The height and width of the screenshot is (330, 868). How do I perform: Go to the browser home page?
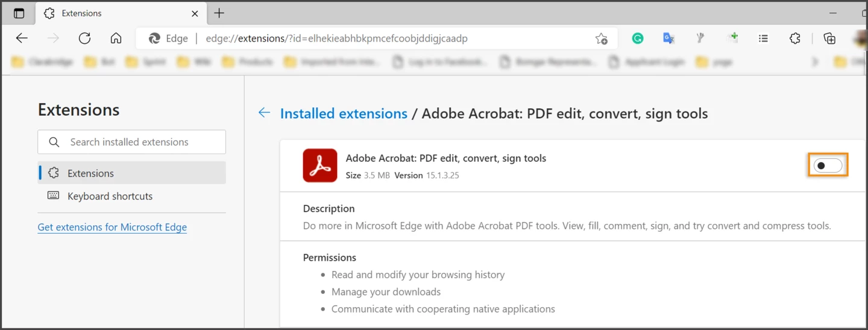[116, 39]
